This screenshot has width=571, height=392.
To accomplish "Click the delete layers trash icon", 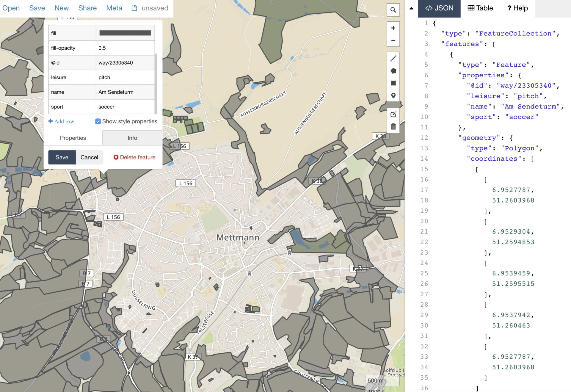I will click(x=393, y=127).
